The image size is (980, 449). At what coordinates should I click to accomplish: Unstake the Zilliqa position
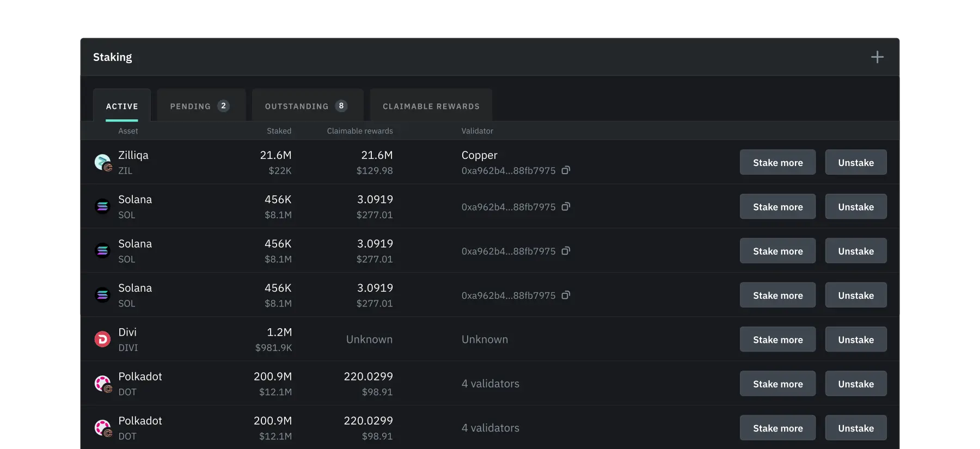click(856, 162)
